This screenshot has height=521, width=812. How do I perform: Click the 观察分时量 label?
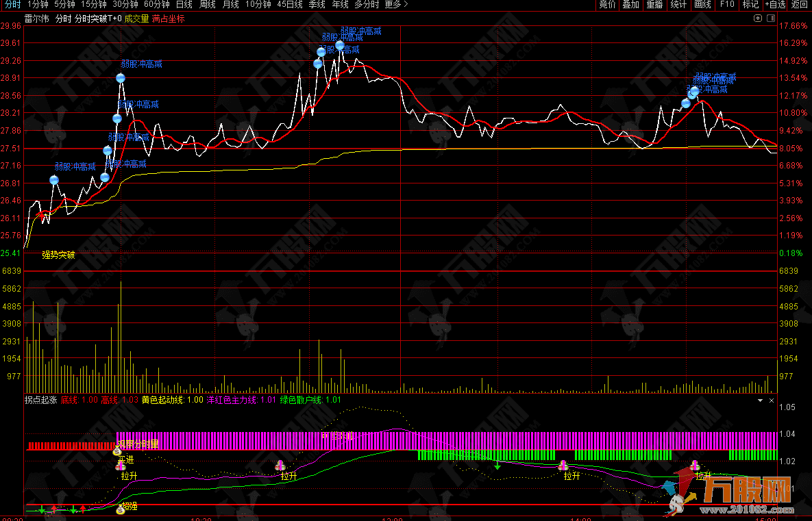(x=138, y=444)
